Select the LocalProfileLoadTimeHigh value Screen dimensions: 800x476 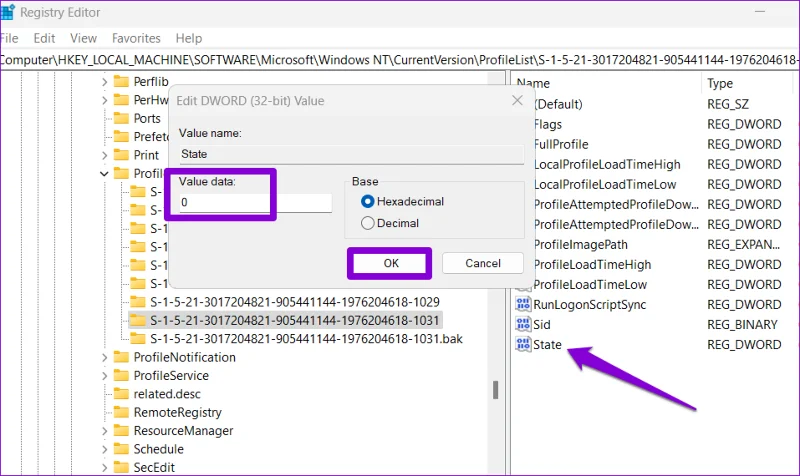tap(607, 164)
